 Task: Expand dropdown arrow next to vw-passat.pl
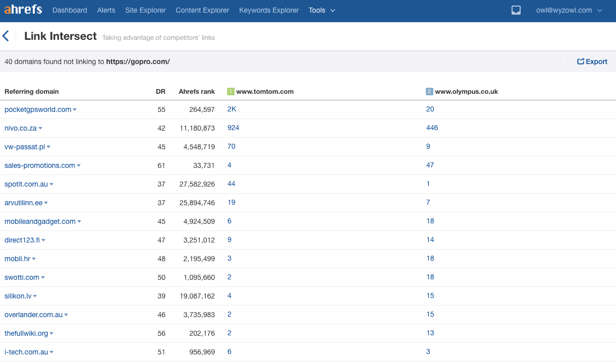(x=48, y=147)
